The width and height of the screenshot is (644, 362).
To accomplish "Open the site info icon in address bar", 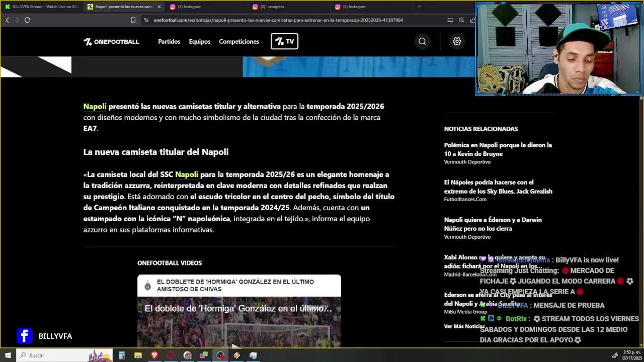I will 146,20.
